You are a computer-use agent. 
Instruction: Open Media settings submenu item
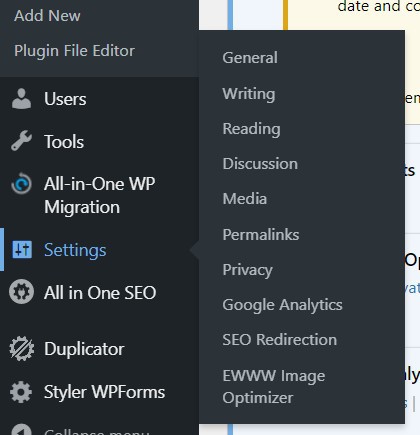[245, 199]
